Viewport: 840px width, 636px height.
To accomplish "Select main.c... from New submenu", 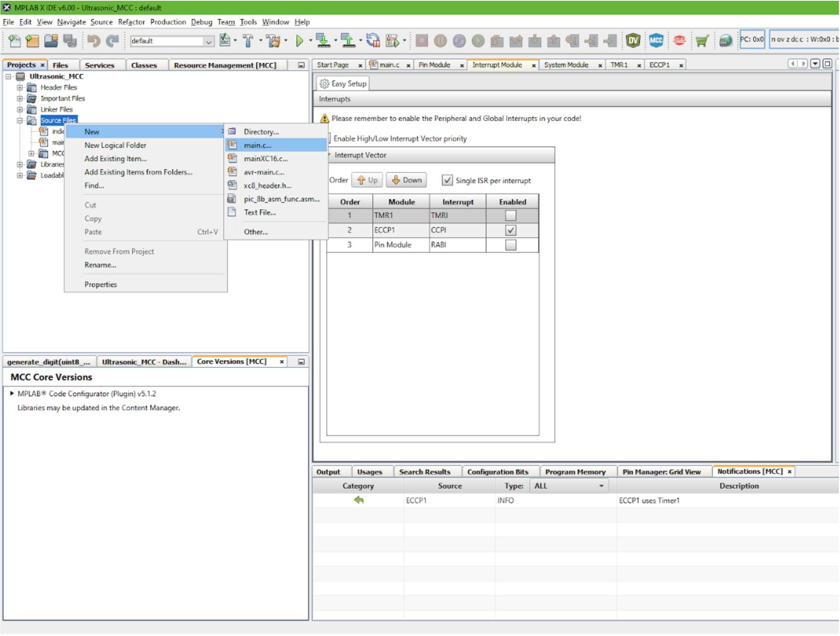I will [x=276, y=145].
